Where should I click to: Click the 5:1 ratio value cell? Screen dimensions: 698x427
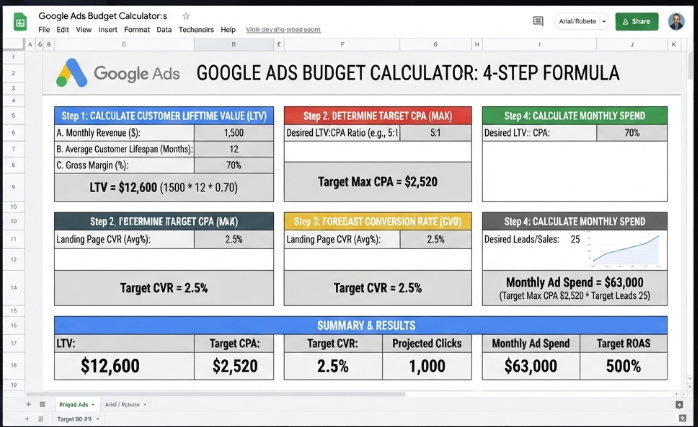(435, 133)
